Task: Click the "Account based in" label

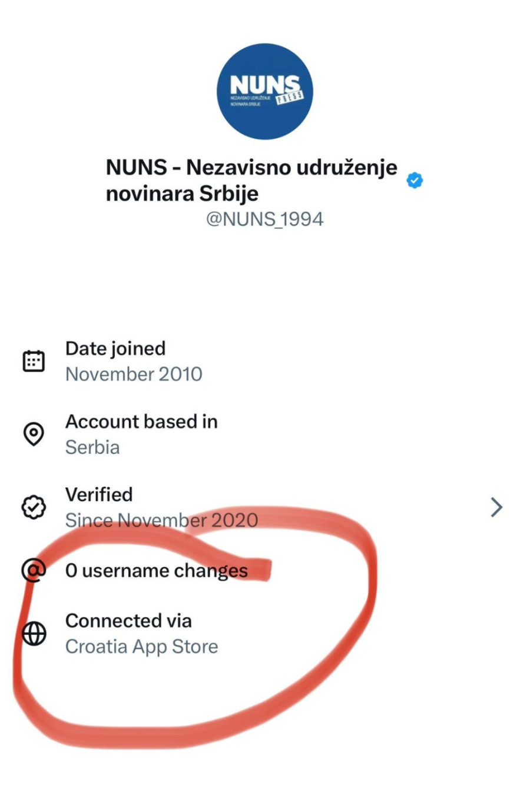Action: point(141,421)
